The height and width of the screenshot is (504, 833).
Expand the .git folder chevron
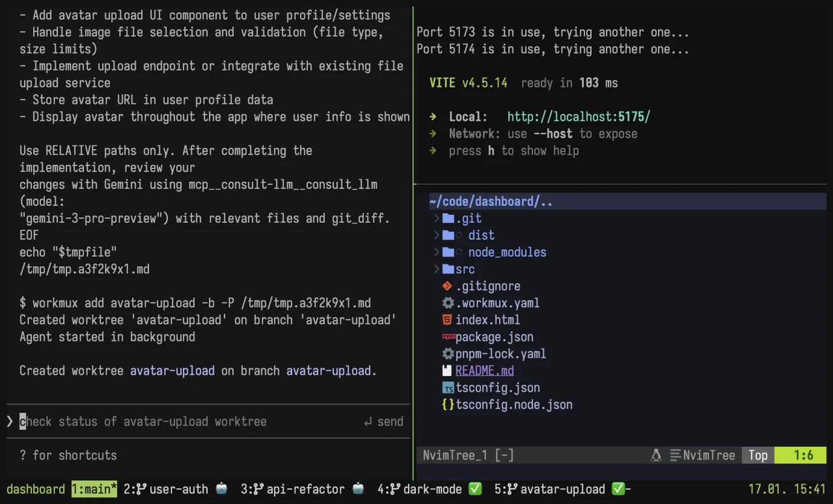436,219
